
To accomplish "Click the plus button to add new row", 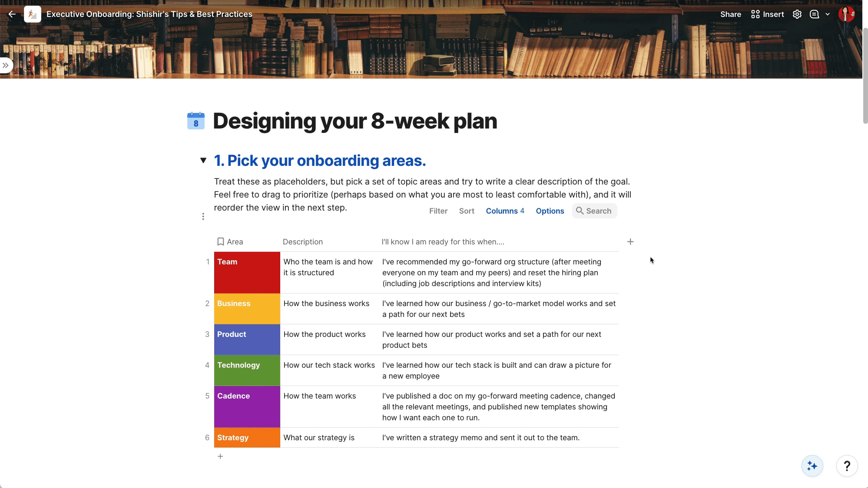I will (220, 456).
